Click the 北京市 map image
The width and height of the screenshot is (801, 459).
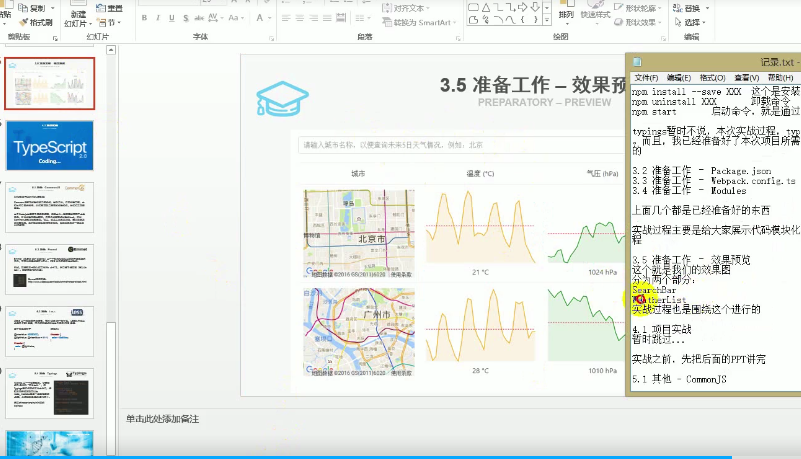coord(359,234)
